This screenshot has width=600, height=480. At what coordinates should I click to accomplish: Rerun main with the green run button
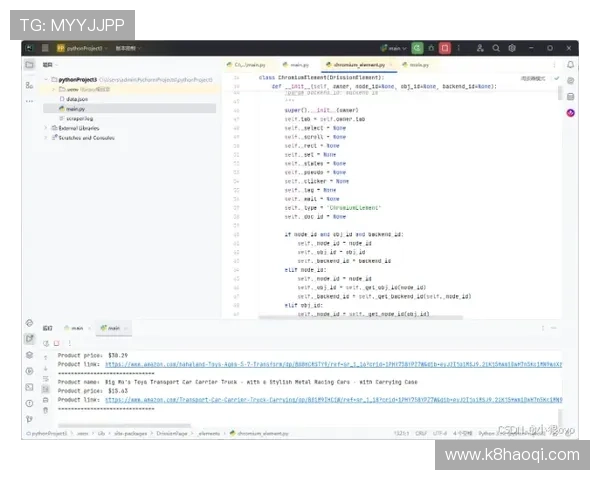coord(417,48)
